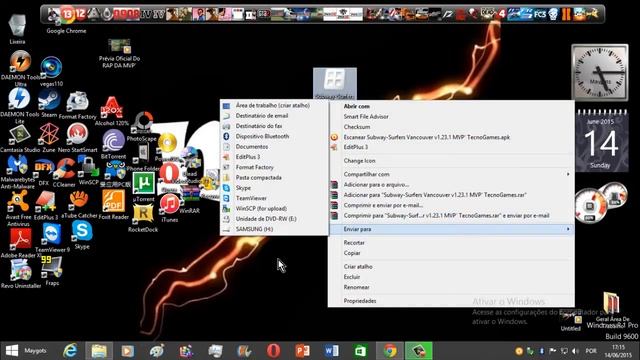Choose Escanear Subway-Surfers apk entry
640x360 pixels.
coord(427,137)
